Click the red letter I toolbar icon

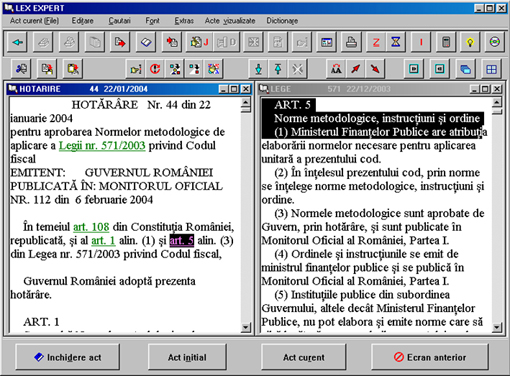(x=421, y=42)
